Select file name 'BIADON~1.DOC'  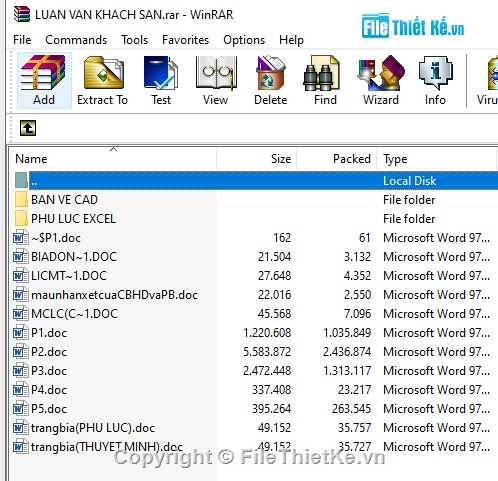click(74, 257)
